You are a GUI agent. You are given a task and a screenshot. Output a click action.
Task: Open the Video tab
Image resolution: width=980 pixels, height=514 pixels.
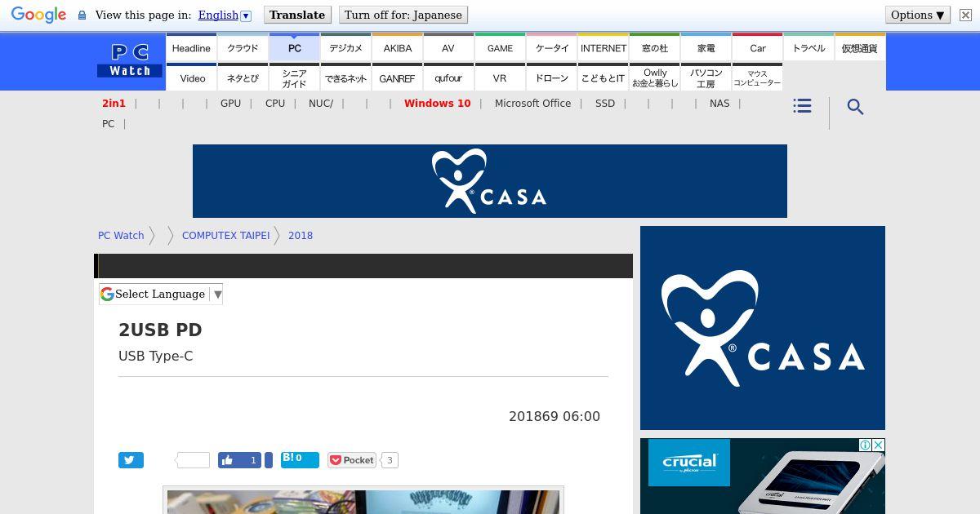pyautogui.click(x=193, y=78)
